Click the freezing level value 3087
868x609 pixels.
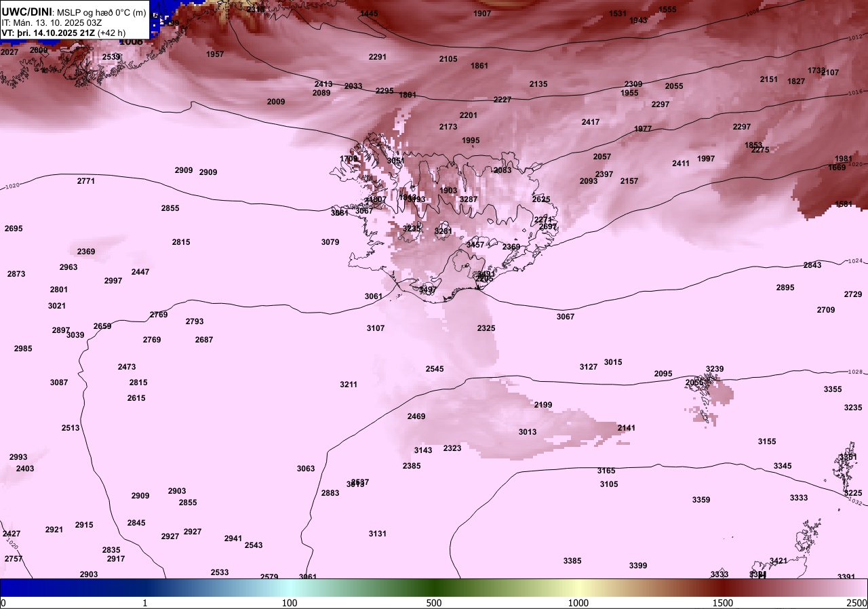pyautogui.click(x=59, y=382)
